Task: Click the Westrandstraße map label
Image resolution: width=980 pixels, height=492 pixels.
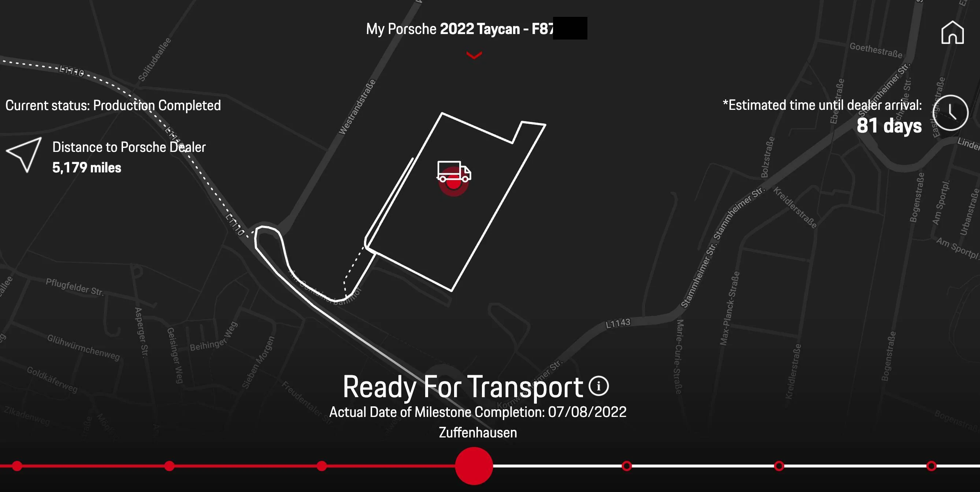Action: 357,107
